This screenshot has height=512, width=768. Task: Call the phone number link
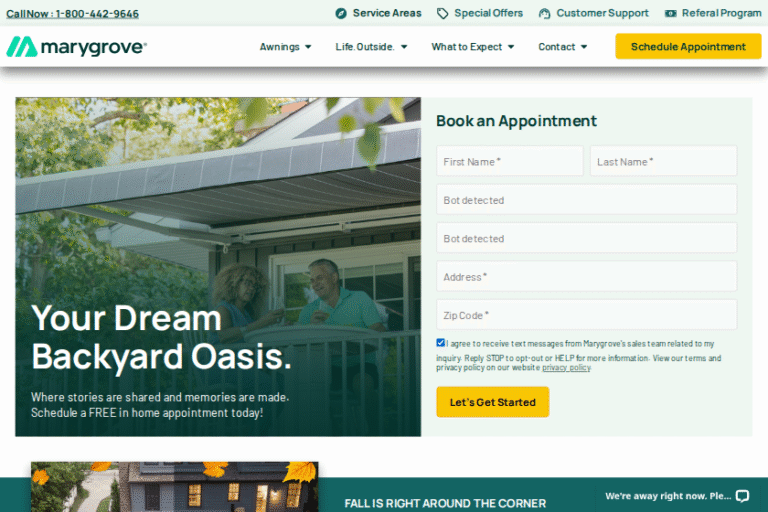coord(72,14)
